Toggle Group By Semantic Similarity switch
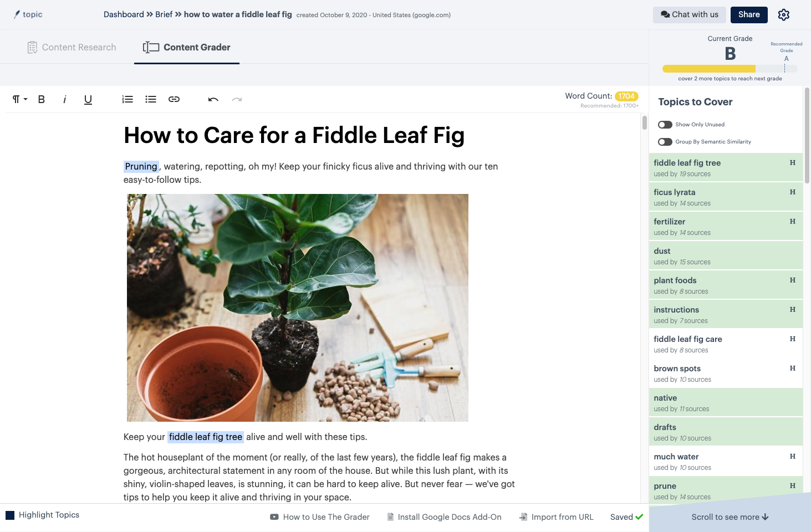811x532 pixels. (x=665, y=142)
